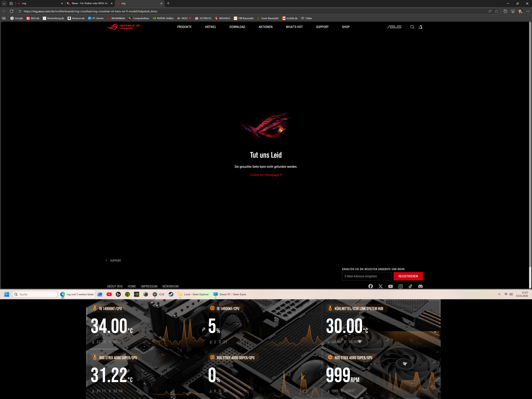Open the ROG site search icon

coord(412,27)
